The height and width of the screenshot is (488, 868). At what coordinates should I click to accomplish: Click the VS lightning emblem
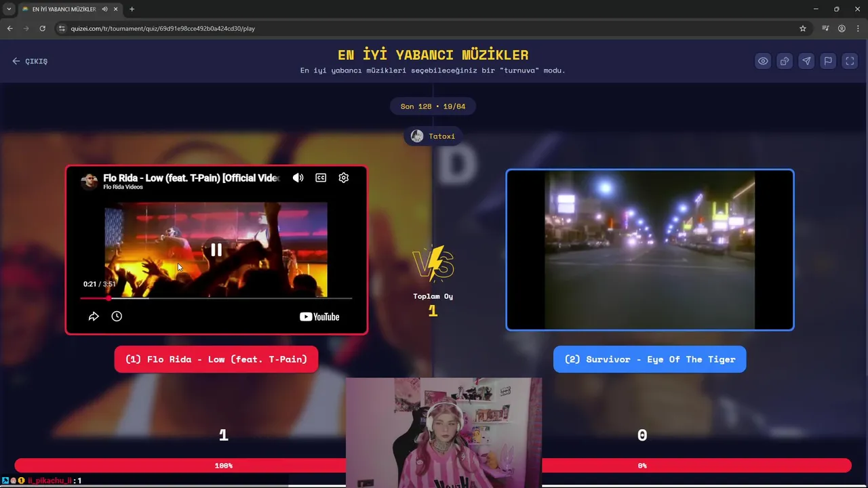point(433,264)
